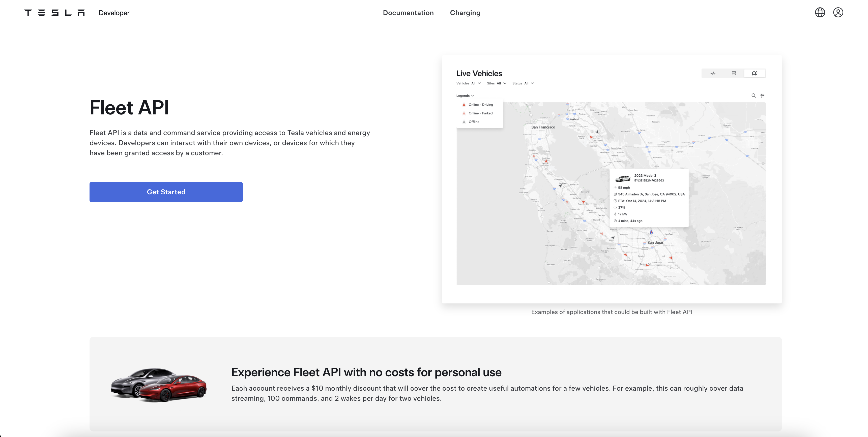The image size is (868, 437).
Task: Select the Online - Parked legend entry
Action: [478, 113]
